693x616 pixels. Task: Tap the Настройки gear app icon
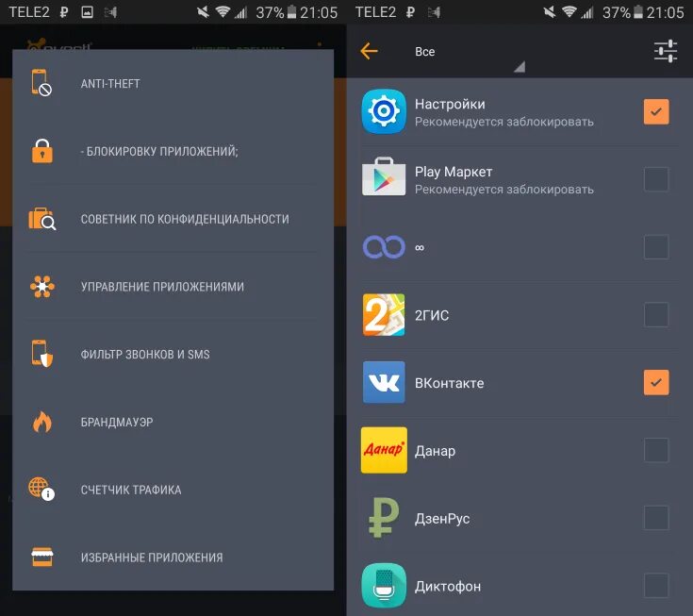click(384, 111)
